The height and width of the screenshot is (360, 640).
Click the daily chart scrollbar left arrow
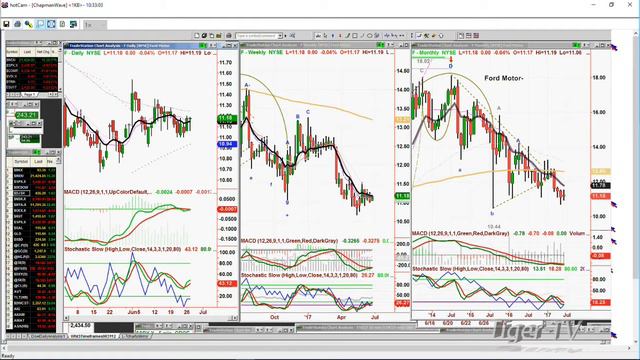point(67,318)
